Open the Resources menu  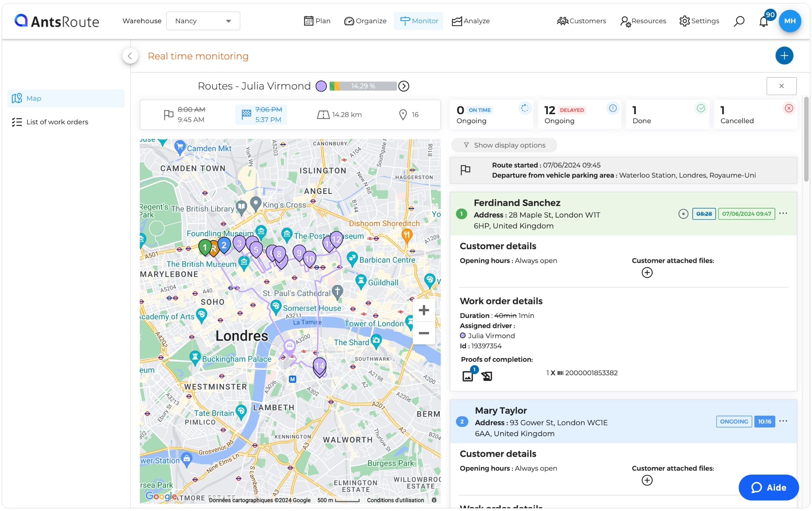coord(643,21)
